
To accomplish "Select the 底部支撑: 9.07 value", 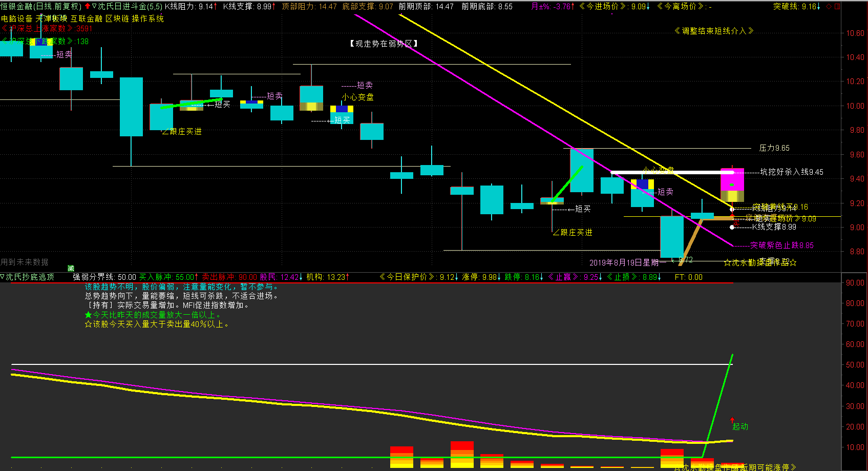I will (x=368, y=7).
